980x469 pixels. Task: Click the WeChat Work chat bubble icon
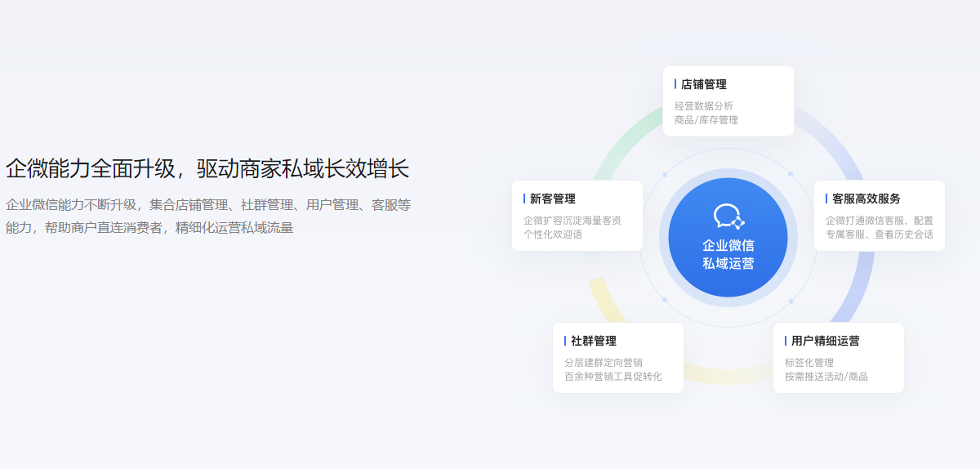coord(728,217)
